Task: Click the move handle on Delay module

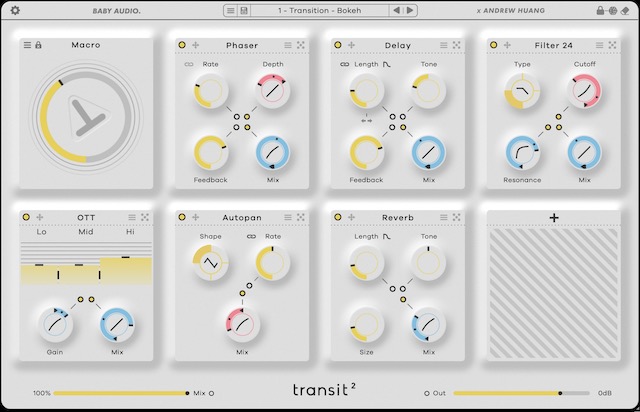Action: [x=352, y=45]
